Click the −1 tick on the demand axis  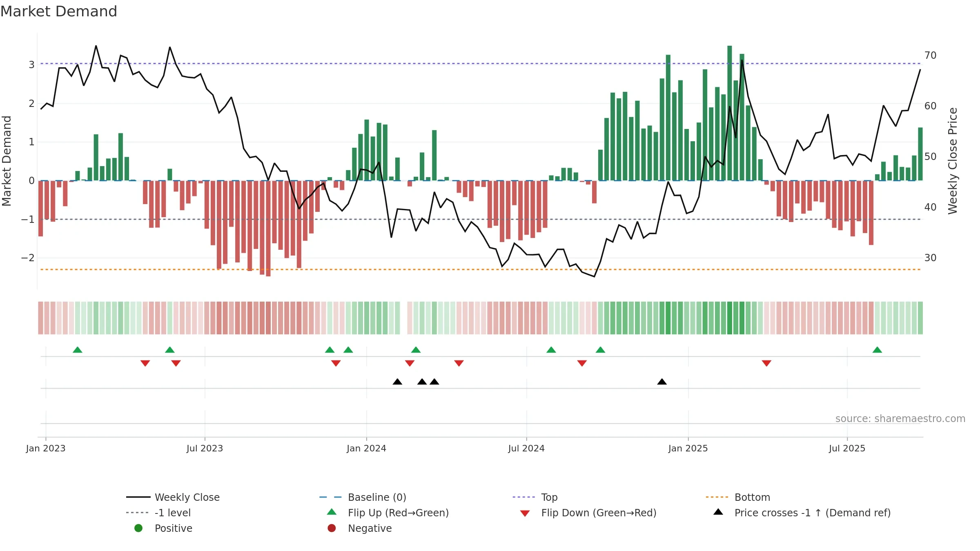(x=28, y=219)
